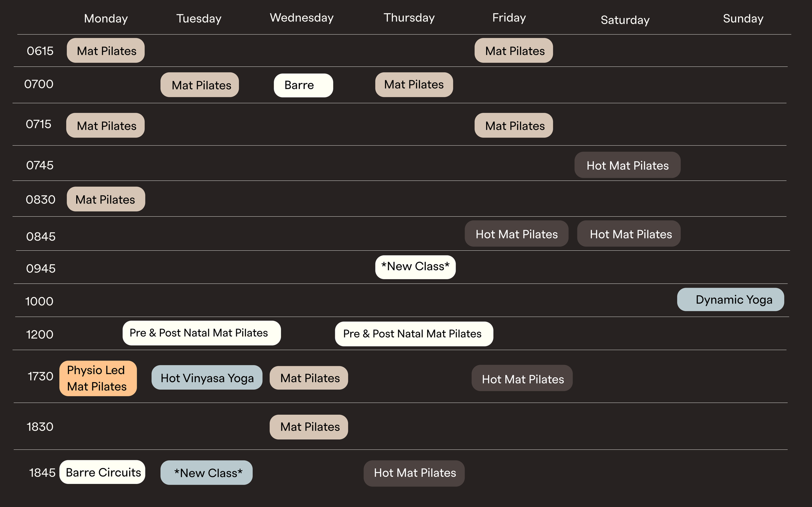Open the Wednesday 0700 Barre class
Screen dimensions: 812x507
303,85
